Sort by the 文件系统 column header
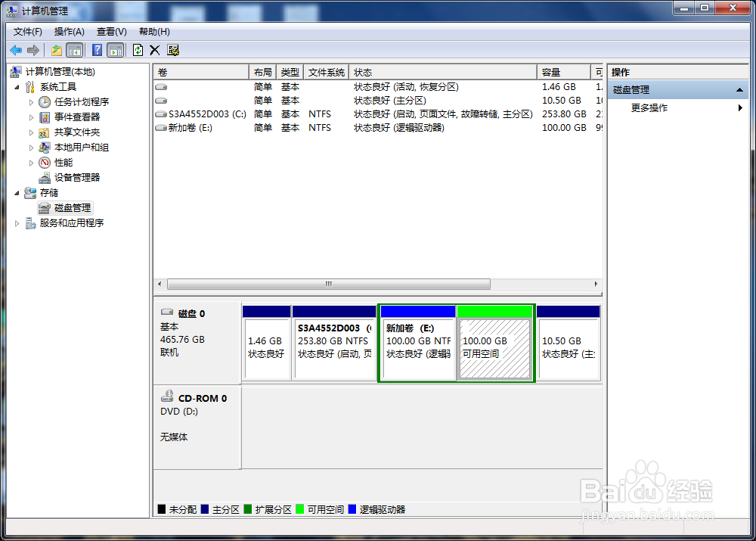The width and height of the screenshot is (756, 541). coord(327,73)
